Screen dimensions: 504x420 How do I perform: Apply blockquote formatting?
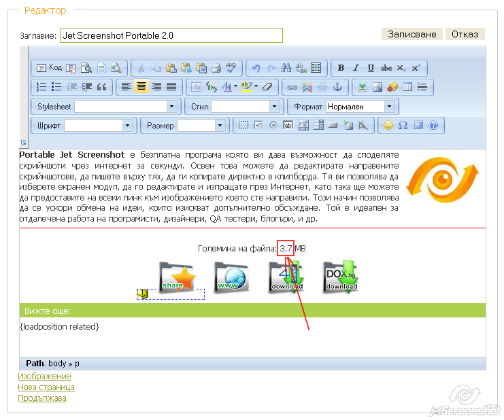(101, 87)
